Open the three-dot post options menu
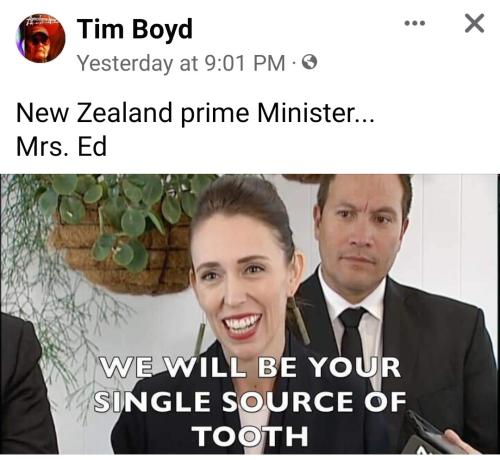 pos(415,23)
